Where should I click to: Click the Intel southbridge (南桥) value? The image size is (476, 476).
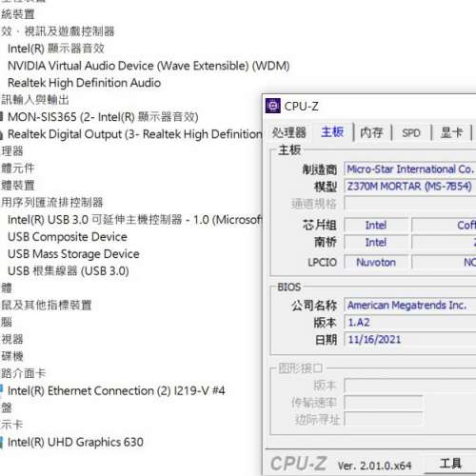(376, 243)
